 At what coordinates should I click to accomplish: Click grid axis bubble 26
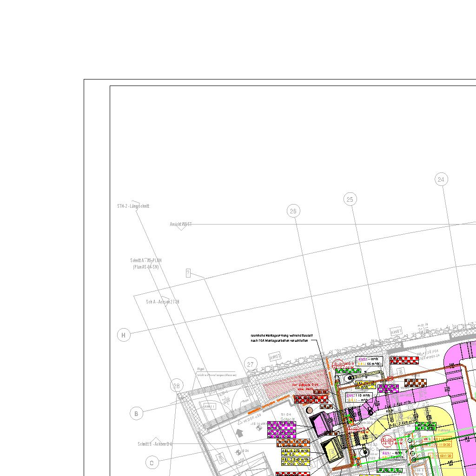[293, 211]
